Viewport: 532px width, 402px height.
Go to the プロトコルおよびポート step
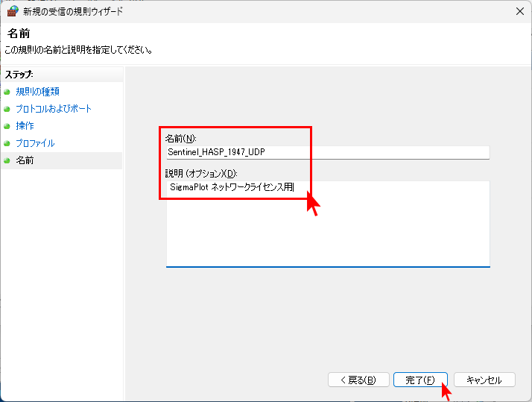click(x=54, y=109)
